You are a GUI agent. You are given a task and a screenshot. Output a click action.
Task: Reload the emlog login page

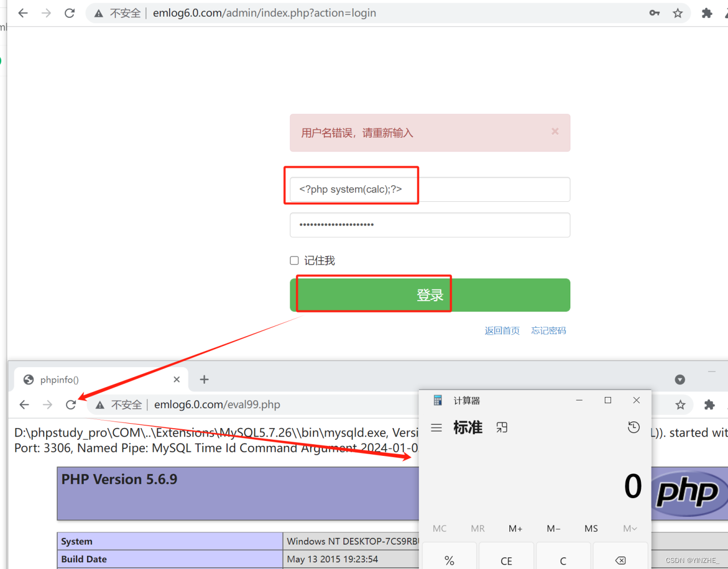(69, 13)
